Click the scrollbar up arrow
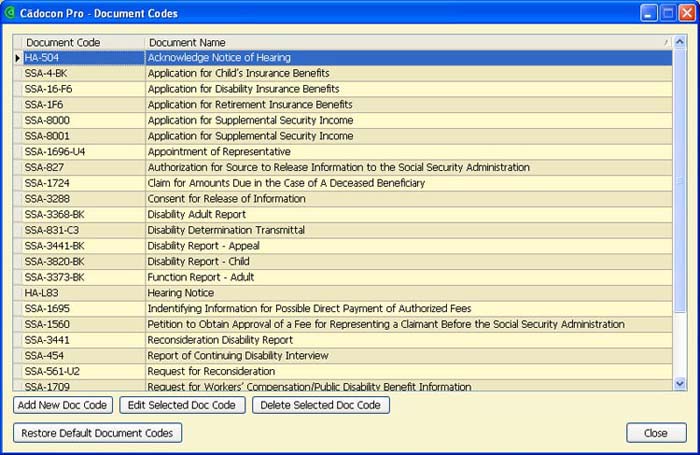The image size is (700, 455). pyautogui.click(x=680, y=43)
